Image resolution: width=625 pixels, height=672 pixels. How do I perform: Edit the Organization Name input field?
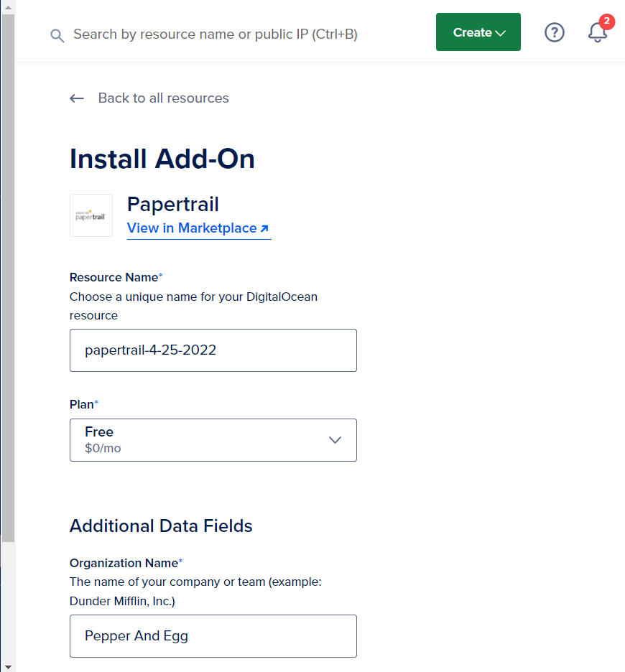coord(213,636)
